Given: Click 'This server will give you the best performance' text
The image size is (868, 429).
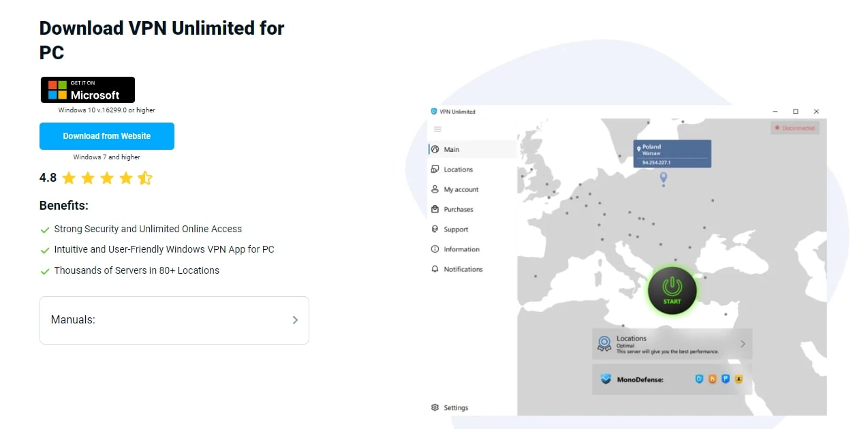Looking at the screenshot, I should [x=668, y=351].
